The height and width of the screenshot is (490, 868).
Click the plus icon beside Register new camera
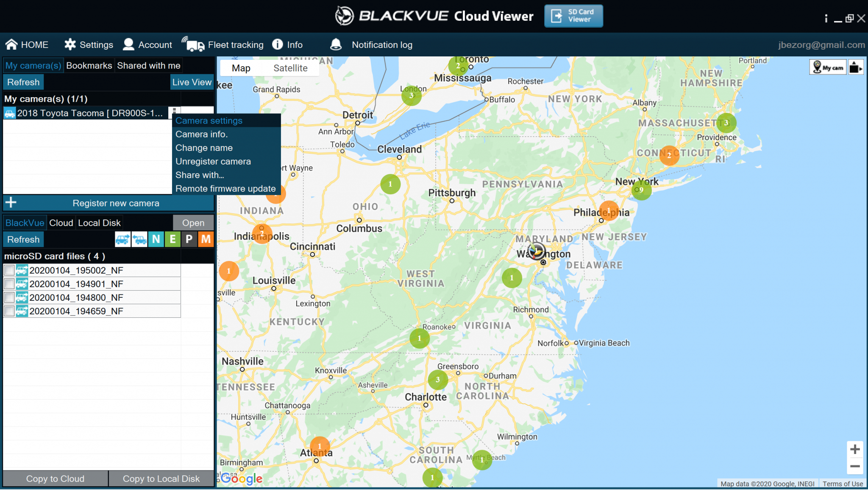coord(11,202)
